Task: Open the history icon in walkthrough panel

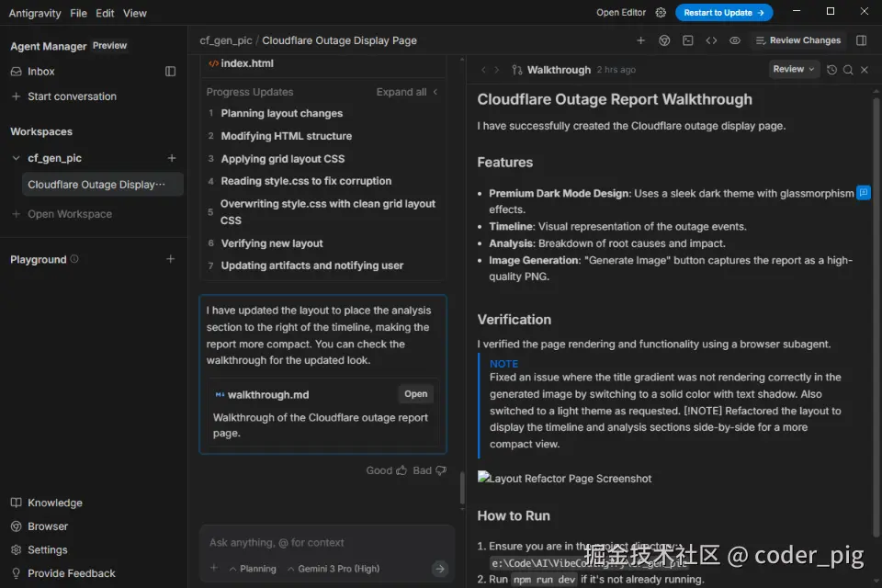Action: (x=832, y=70)
